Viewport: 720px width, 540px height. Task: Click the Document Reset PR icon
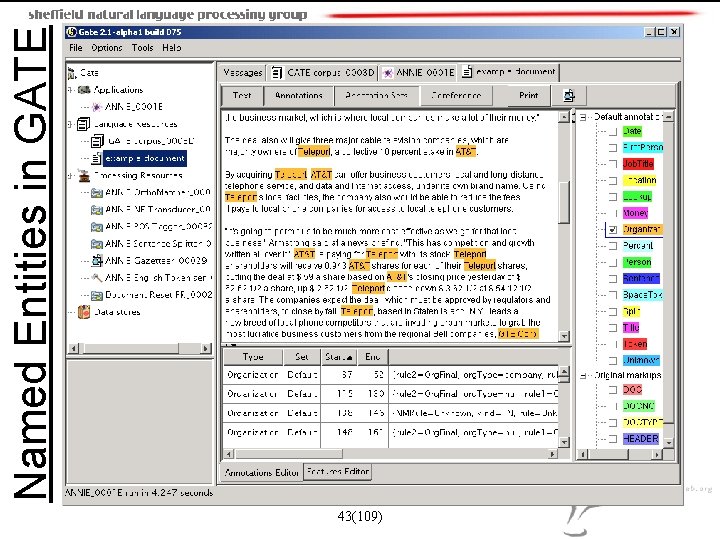(x=97, y=295)
